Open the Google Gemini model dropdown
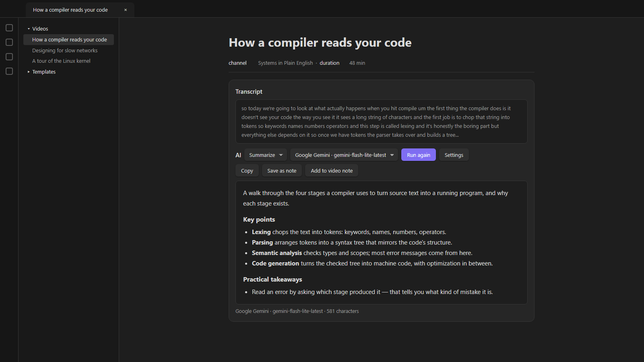Screen dimensions: 644x362 point(344,155)
